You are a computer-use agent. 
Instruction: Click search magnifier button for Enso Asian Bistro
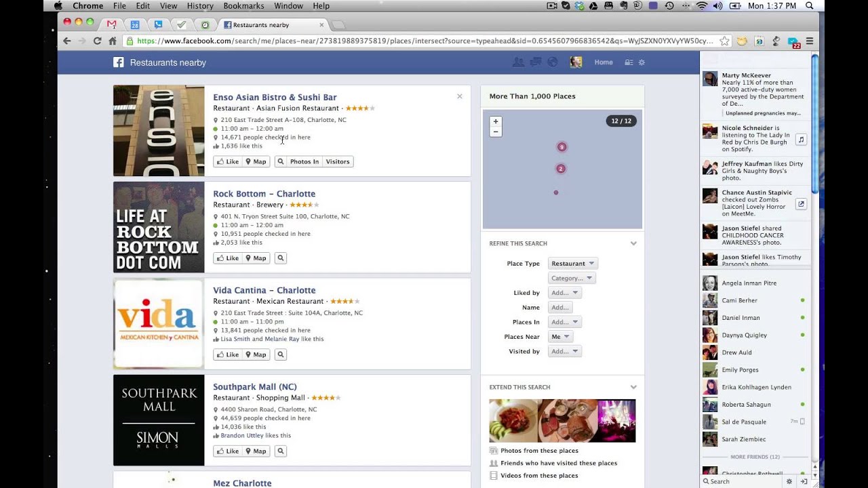click(x=280, y=161)
